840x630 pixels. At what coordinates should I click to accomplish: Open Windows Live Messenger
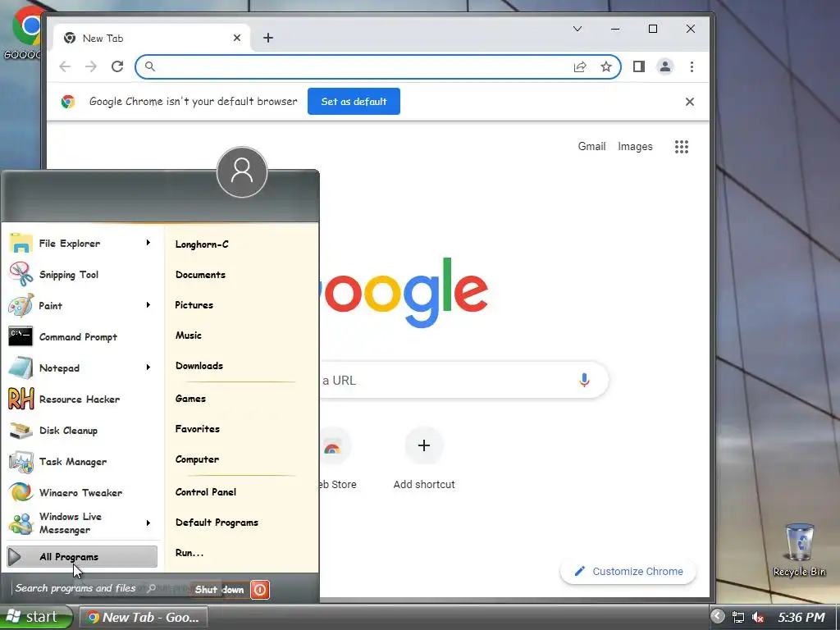(80, 523)
